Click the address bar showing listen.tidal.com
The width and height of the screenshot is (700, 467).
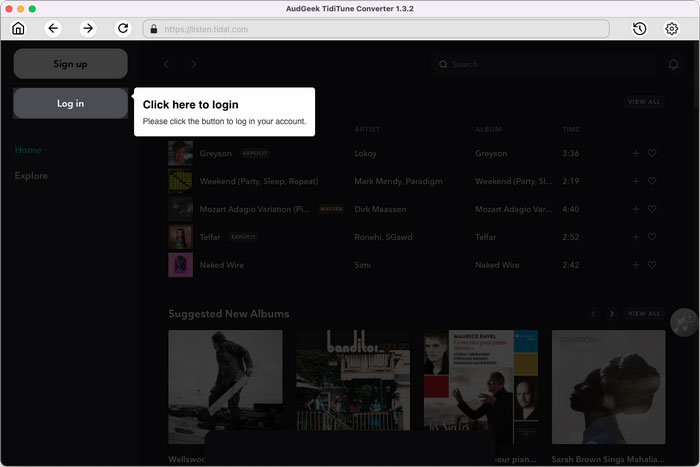coord(376,29)
